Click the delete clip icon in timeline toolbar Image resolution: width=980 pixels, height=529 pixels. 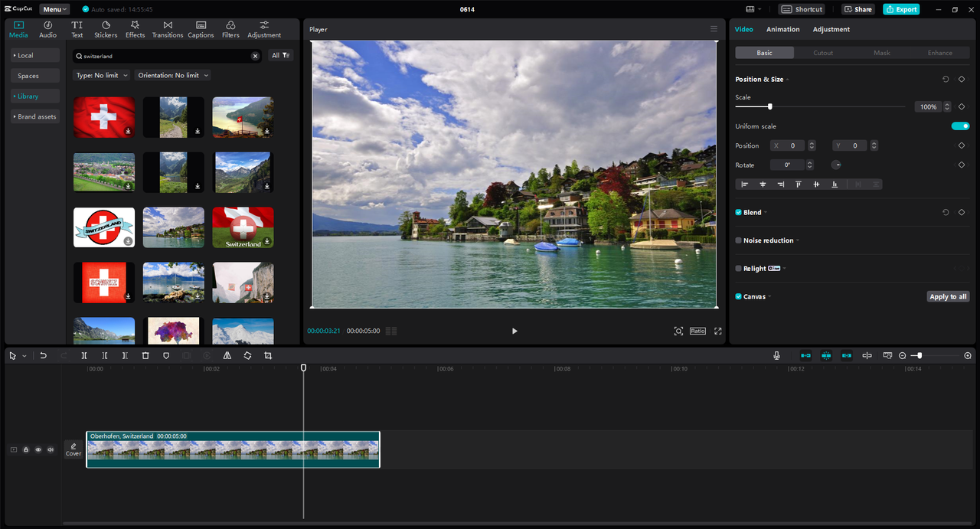point(145,356)
